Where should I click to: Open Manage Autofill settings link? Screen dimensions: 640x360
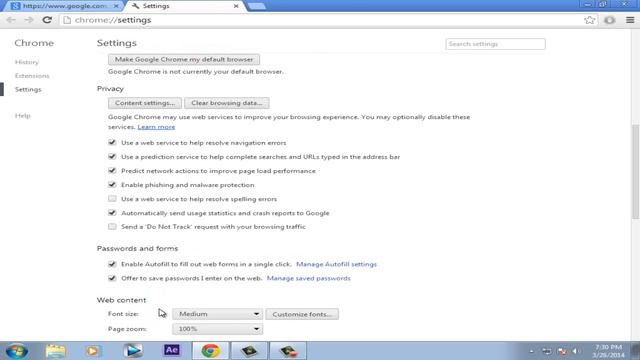pos(337,264)
